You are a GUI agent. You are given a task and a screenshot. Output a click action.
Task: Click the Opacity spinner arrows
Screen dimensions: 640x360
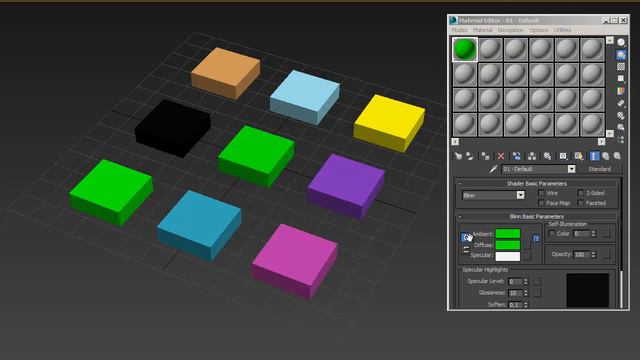593,254
